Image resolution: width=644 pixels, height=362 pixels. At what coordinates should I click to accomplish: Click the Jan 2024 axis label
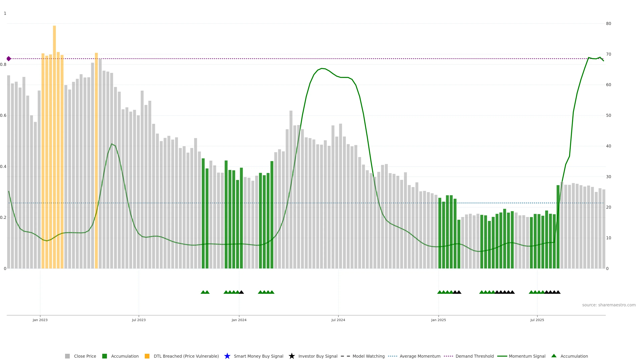(x=239, y=320)
